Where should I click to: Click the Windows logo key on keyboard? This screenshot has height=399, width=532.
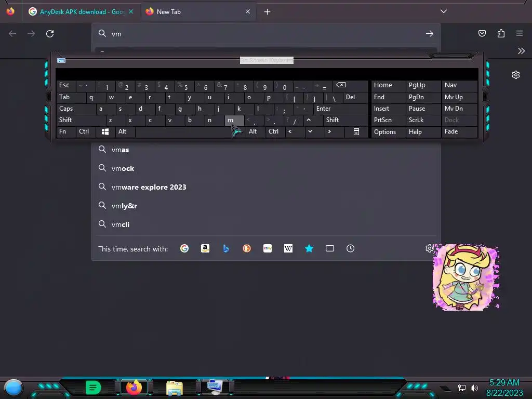(x=105, y=131)
